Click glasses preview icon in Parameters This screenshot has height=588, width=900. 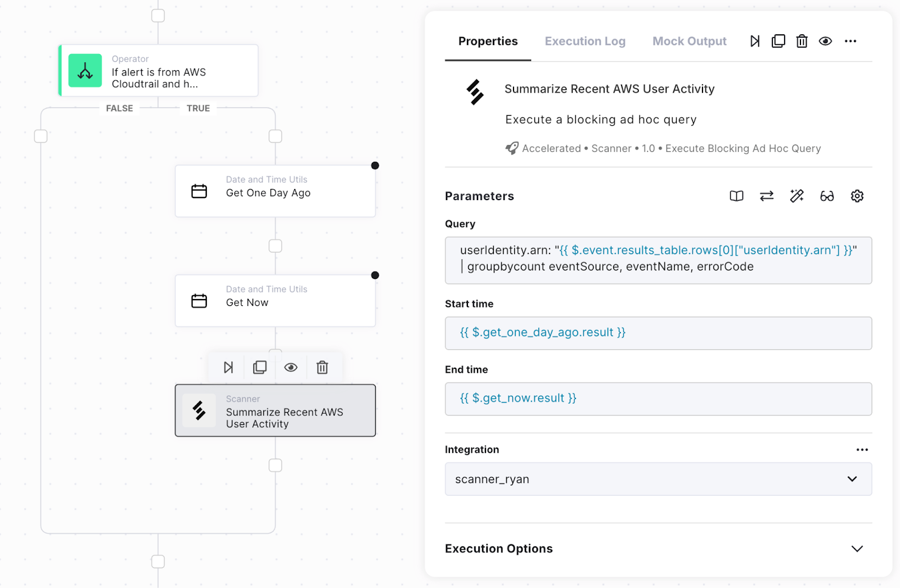[827, 196]
